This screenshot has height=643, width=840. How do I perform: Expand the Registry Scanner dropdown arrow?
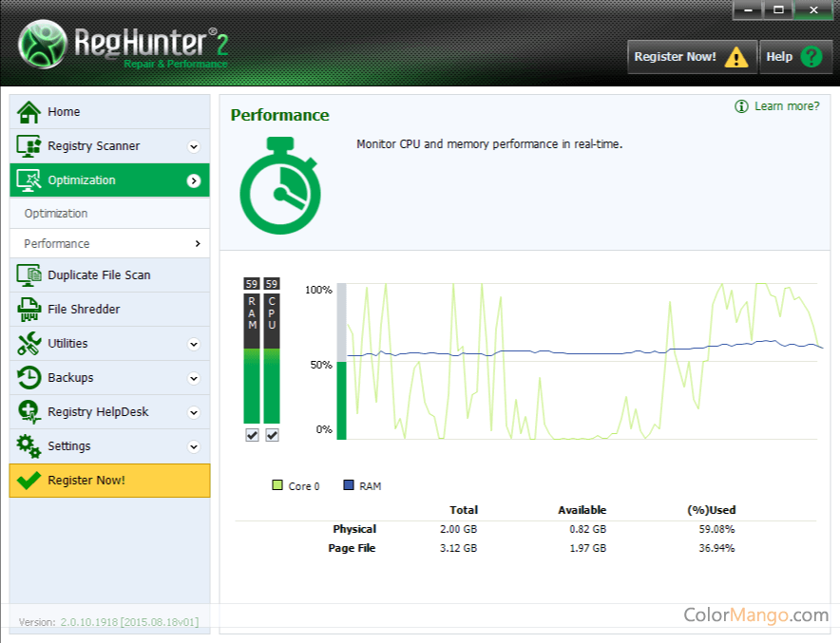click(x=194, y=146)
